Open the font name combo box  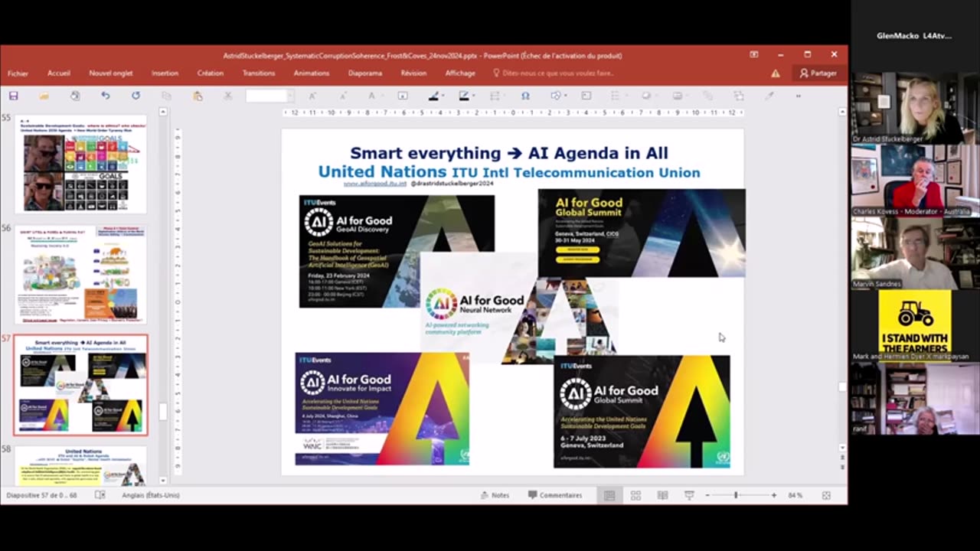click(269, 96)
